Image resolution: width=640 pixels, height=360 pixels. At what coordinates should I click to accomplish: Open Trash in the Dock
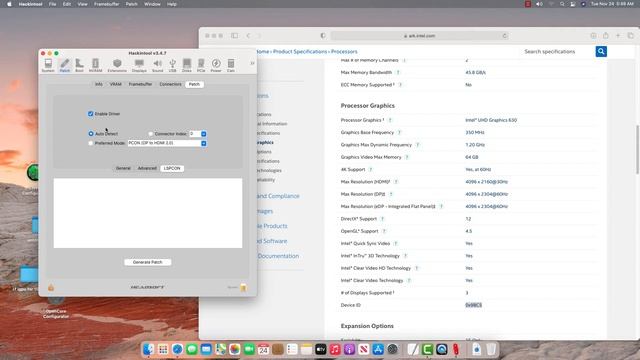tap(491, 349)
